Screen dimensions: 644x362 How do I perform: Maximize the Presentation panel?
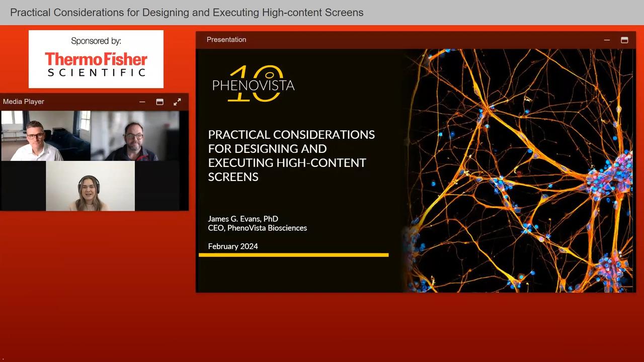(624, 40)
